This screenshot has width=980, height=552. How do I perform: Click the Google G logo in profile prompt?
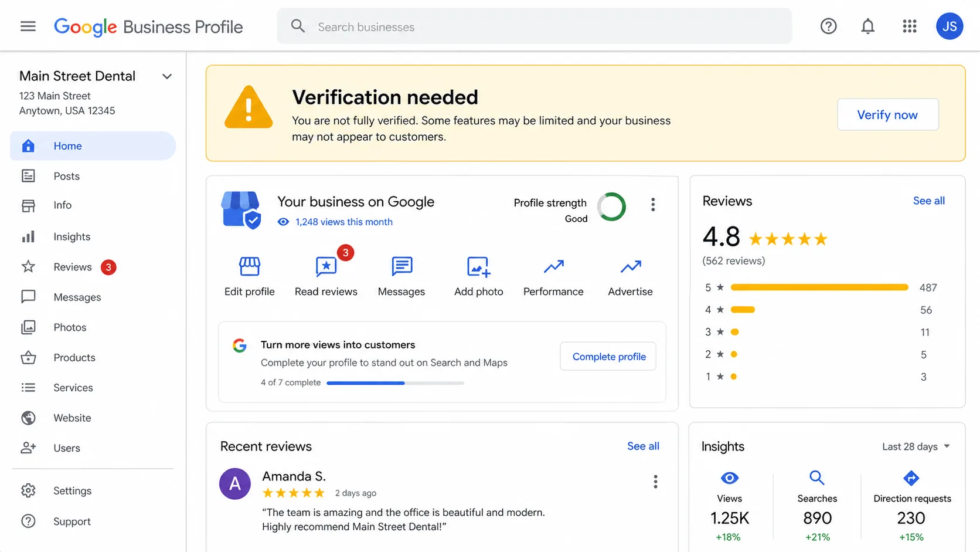point(240,346)
